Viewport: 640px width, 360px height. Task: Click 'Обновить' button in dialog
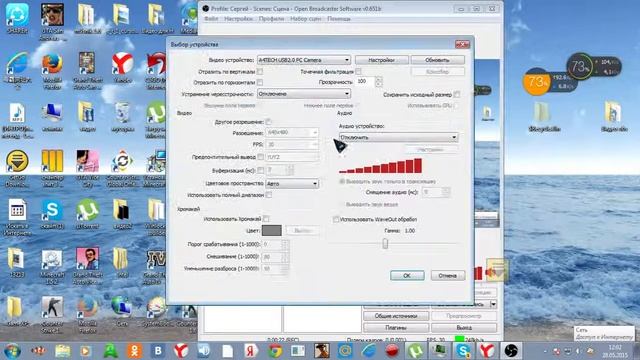pos(438,60)
